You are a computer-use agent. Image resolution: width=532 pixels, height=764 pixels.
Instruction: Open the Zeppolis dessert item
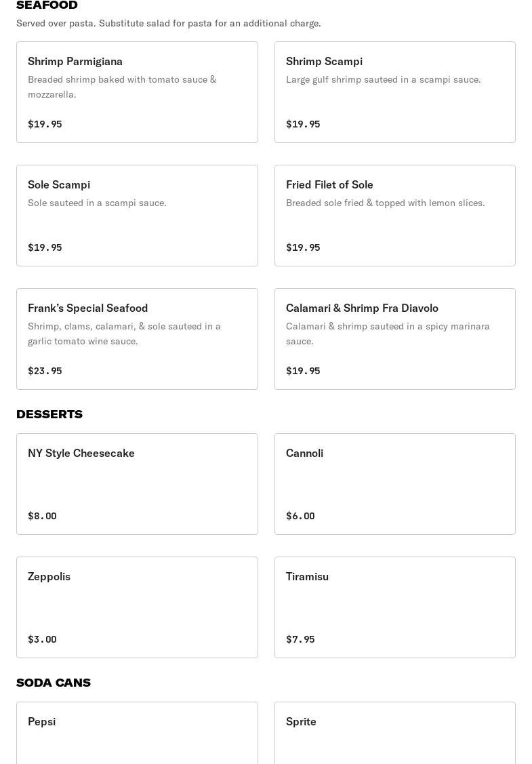click(x=137, y=607)
